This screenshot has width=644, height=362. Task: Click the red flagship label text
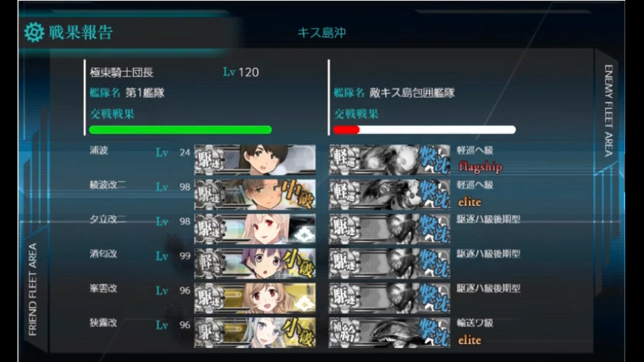[480, 167]
